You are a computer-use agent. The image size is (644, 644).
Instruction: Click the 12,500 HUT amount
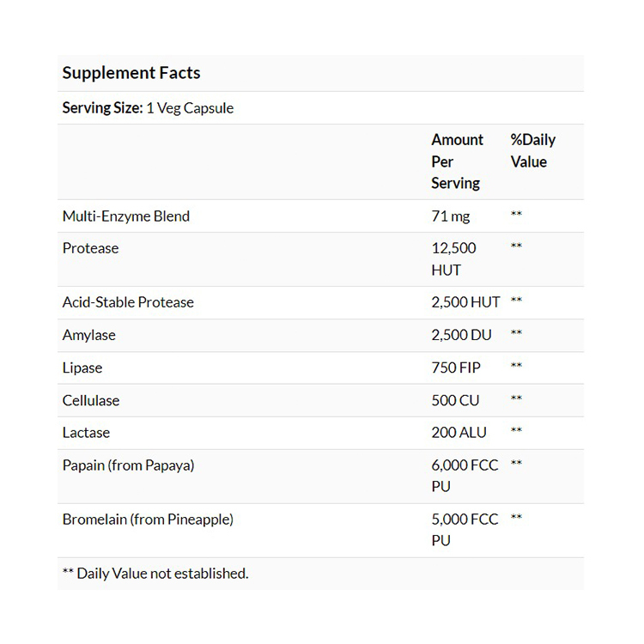453,259
